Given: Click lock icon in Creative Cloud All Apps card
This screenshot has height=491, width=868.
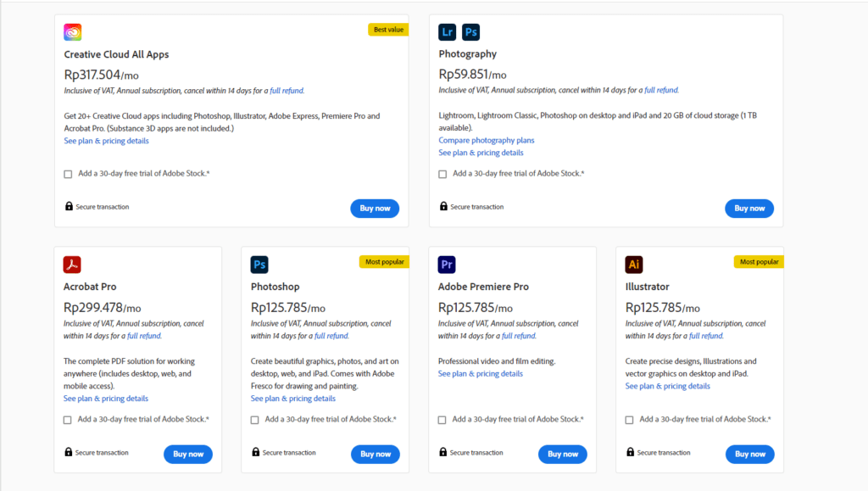Looking at the screenshot, I should click(69, 206).
